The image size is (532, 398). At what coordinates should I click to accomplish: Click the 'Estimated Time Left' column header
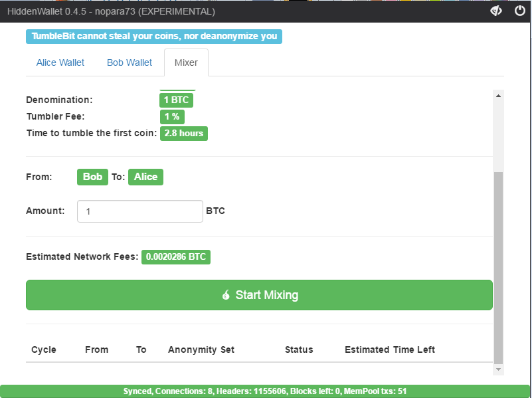390,349
